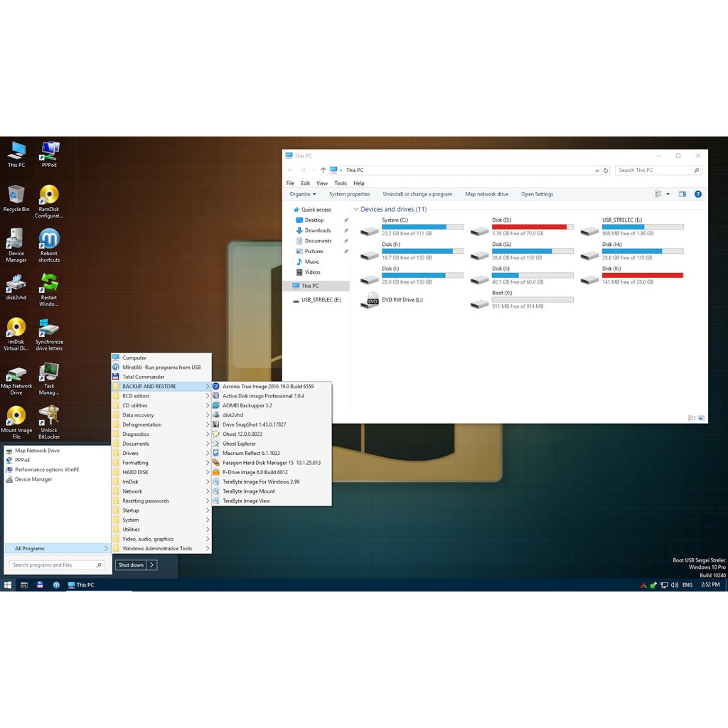The height and width of the screenshot is (728, 728).
Task: Open the Tools menu in Explorer
Action: (x=341, y=183)
